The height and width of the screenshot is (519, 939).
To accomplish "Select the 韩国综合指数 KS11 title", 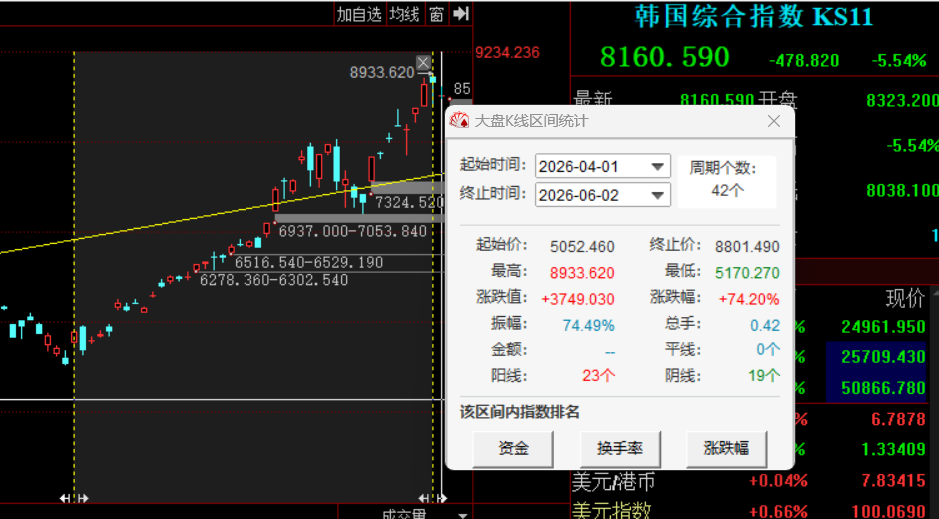I will pos(754,16).
